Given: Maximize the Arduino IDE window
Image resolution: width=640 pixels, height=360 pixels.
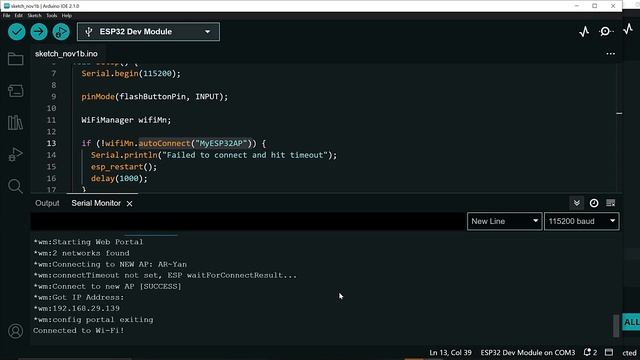Looking at the screenshot, I should coord(595,6).
